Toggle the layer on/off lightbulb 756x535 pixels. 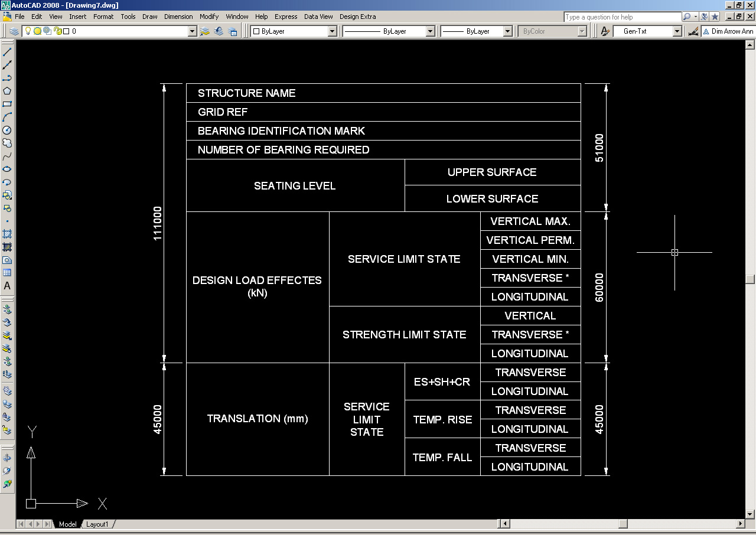(28, 31)
